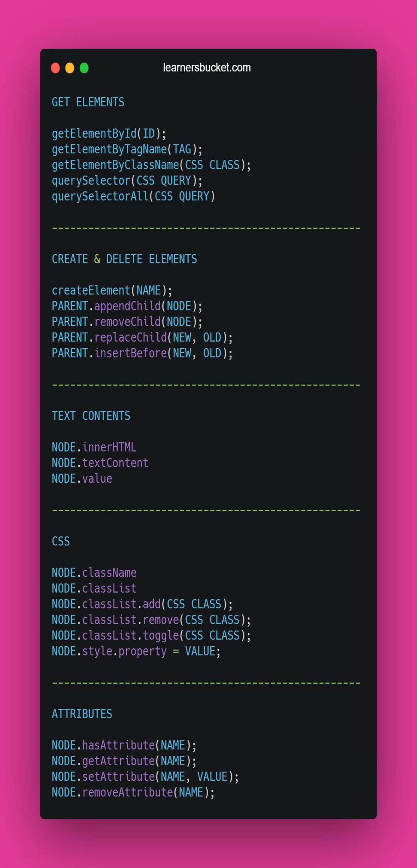Click the PARENT.insertBefore(NEW, OLD) line
This screenshot has width=417, height=868.
pos(142,353)
